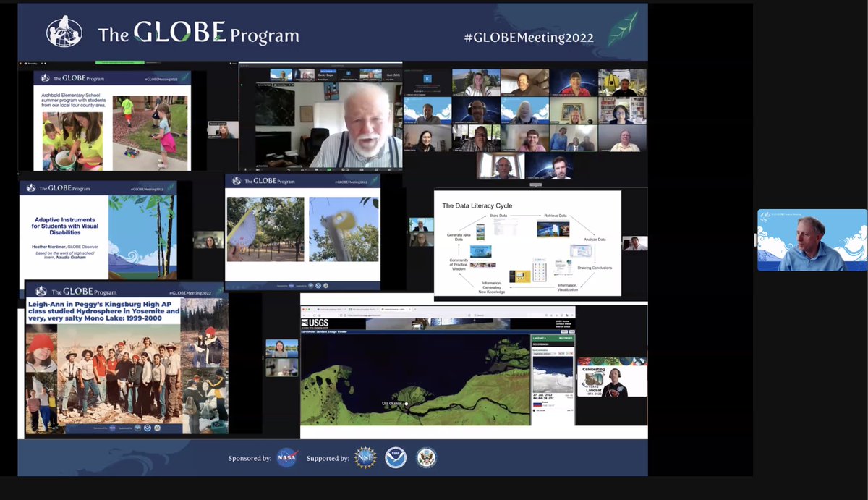The height and width of the screenshot is (500, 868).
Task: Select the Celebrating 50 Years Landsat presenter tile
Action: [x=612, y=377]
